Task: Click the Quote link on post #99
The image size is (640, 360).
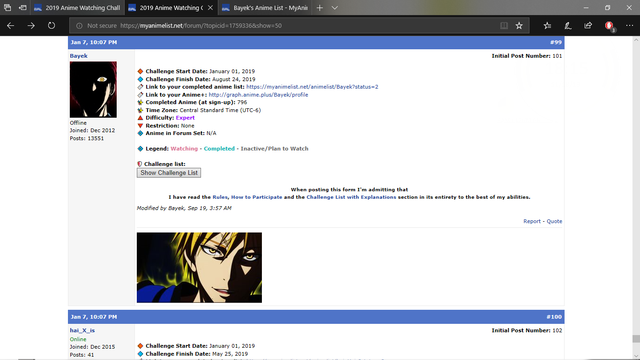Action: (554, 221)
